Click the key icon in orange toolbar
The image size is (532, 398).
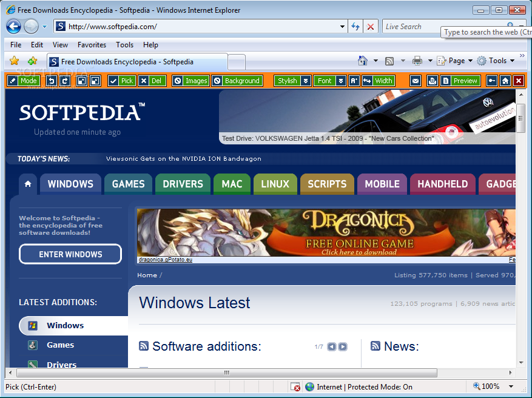tap(491, 81)
